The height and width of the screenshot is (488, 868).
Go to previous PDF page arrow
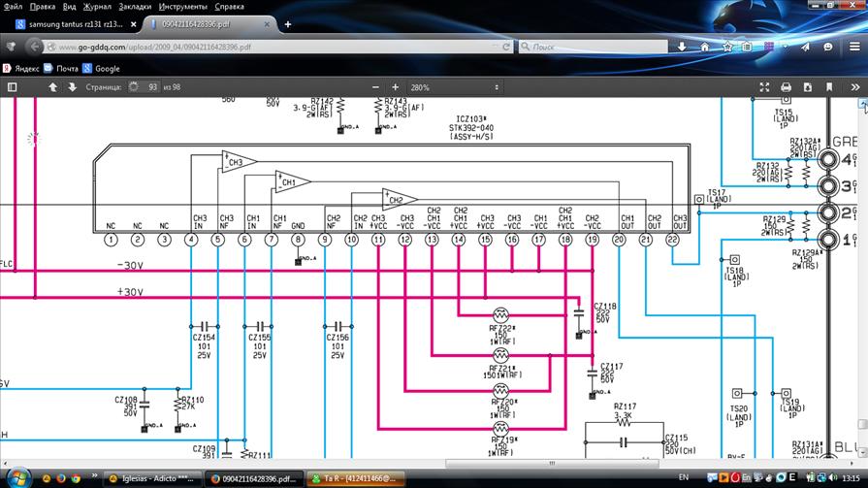click(x=53, y=87)
